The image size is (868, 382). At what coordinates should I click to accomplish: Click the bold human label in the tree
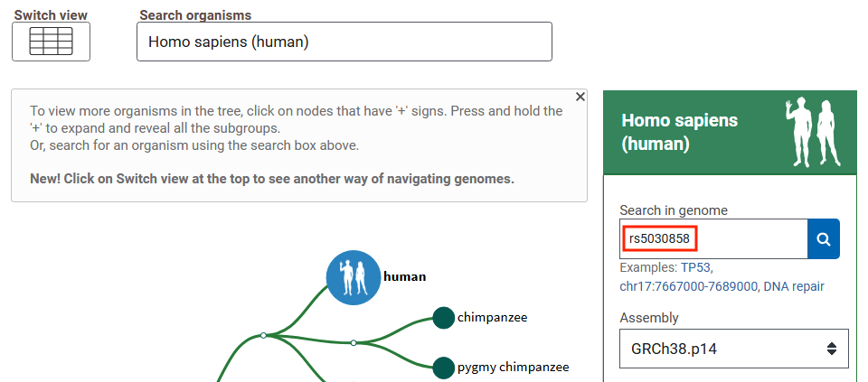405,276
